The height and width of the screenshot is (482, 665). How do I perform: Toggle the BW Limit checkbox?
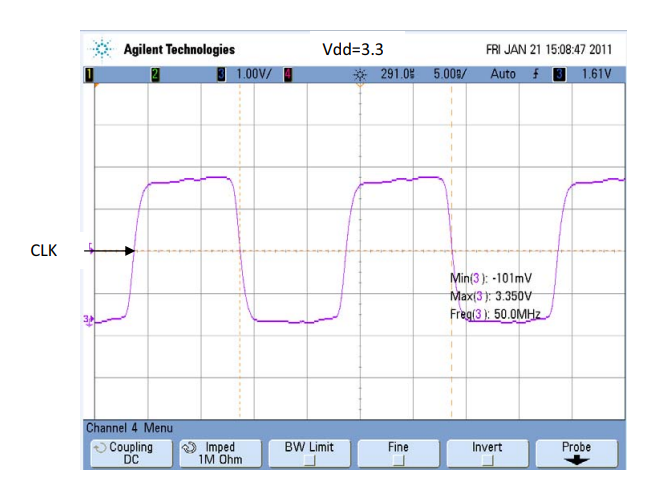(309, 461)
